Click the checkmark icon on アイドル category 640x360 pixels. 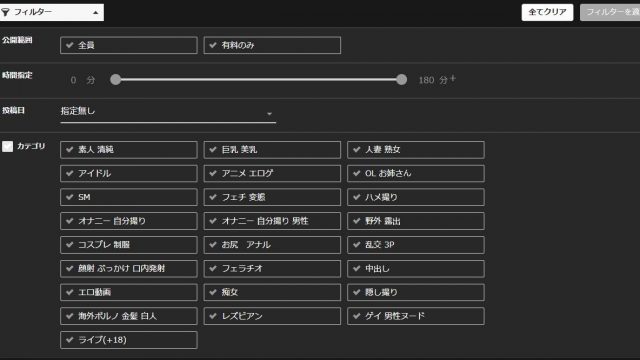click(x=70, y=173)
